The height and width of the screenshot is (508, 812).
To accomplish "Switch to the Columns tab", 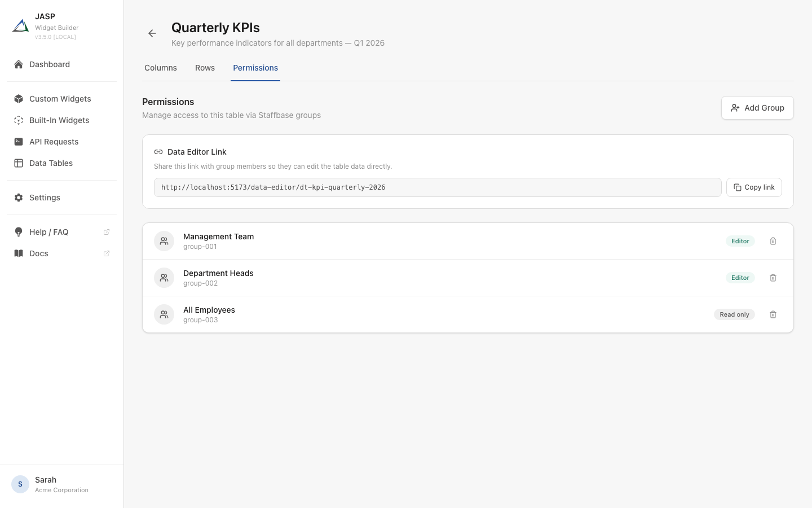I will point(161,68).
